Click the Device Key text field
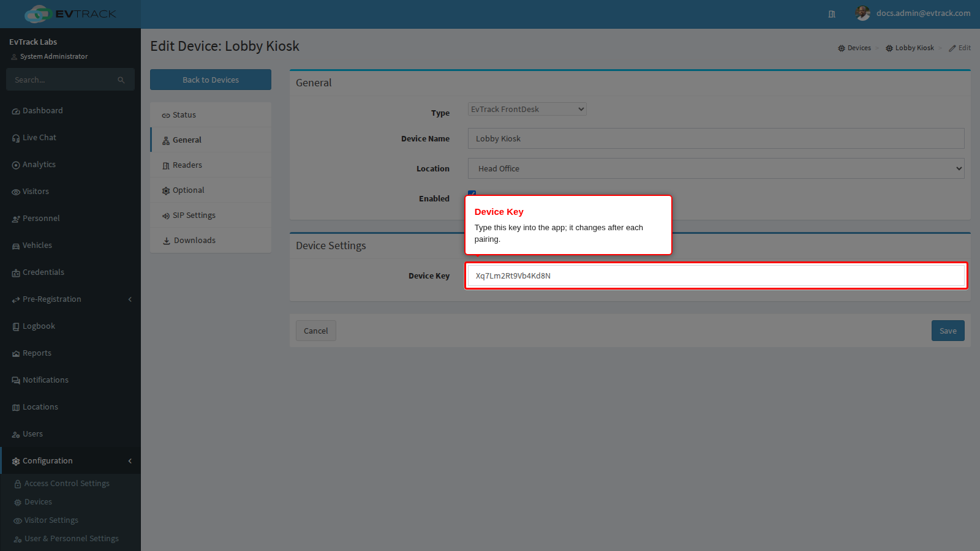 [716, 275]
